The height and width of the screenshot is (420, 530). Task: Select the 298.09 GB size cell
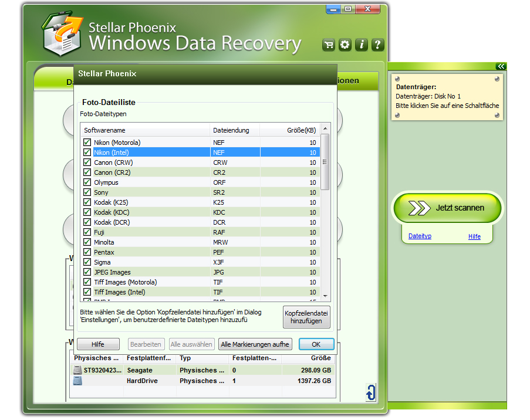(316, 370)
